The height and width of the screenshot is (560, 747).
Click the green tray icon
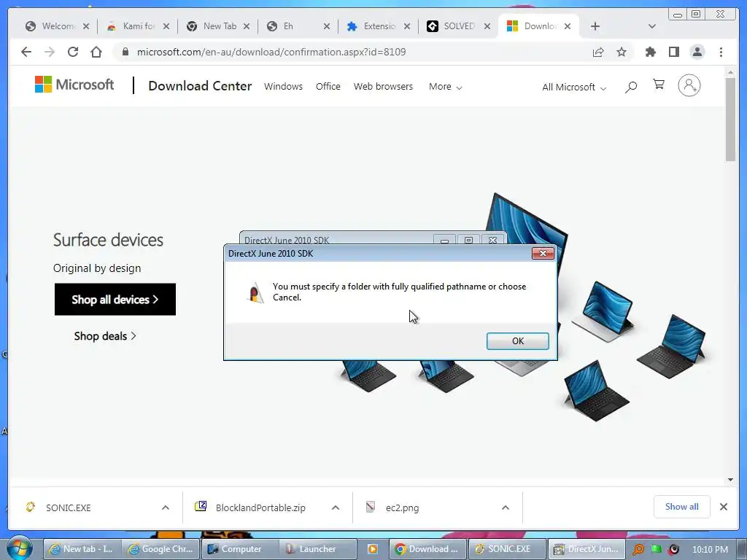point(657,549)
